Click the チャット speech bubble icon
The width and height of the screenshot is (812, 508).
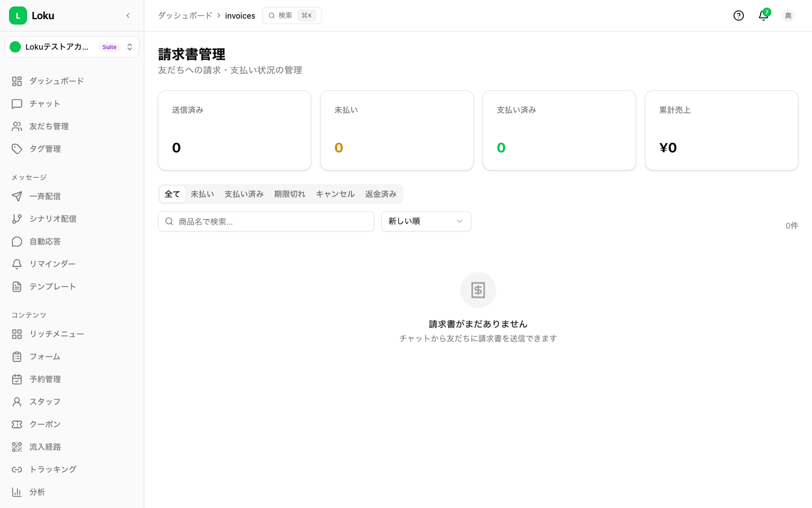pyautogui.click(x=17, y=104)
